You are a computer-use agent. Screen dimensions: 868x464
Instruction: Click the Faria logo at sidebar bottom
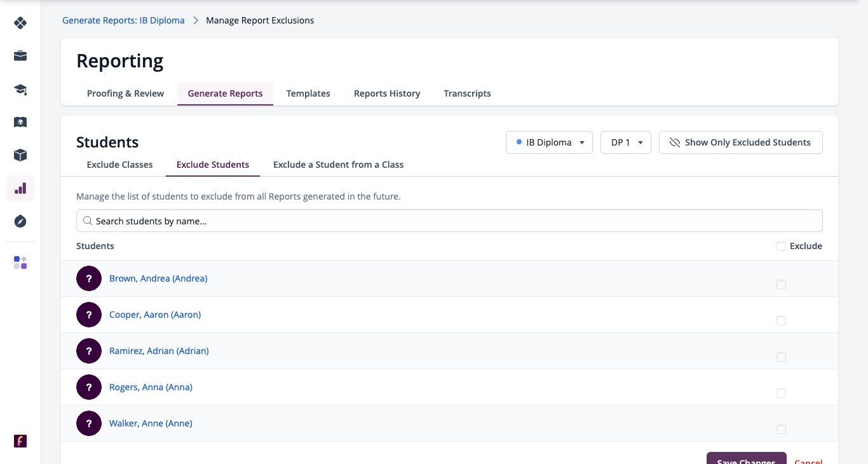(20, 441)
